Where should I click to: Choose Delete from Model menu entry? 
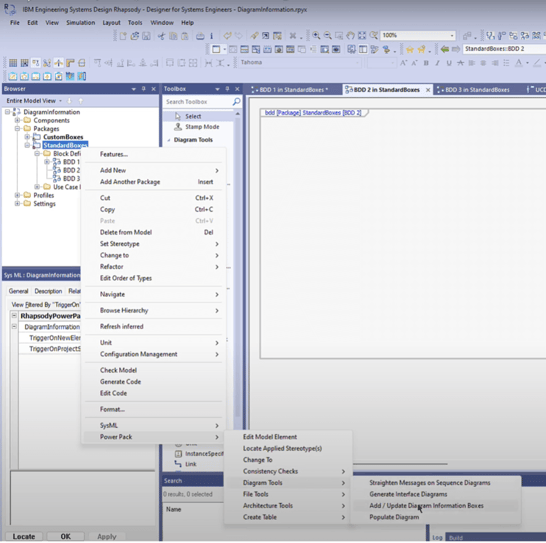coord(126,232)
